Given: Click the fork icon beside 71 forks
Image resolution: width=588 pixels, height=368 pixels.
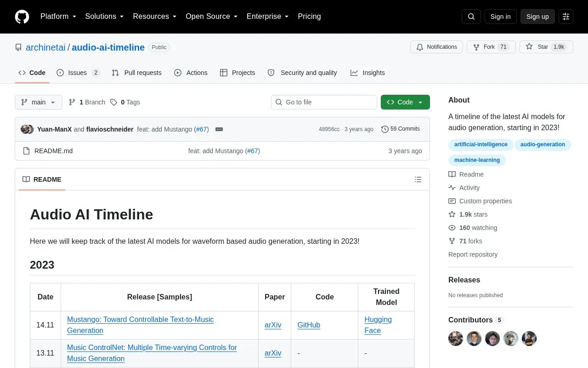Looking at the screenshot, I should pos(452,241).
